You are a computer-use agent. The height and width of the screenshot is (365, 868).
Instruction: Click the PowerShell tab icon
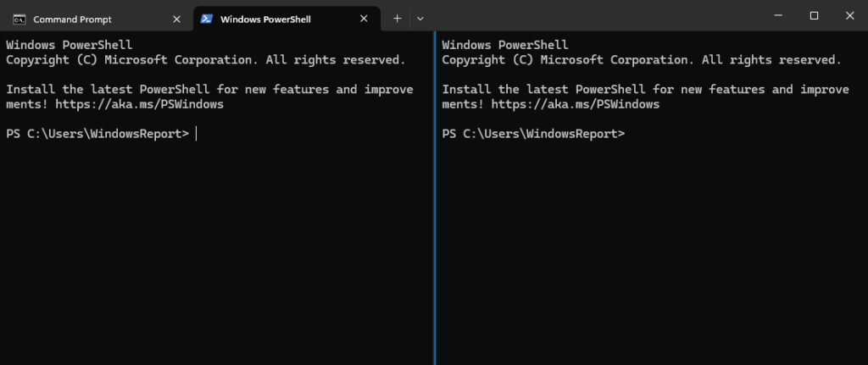pyautogui.click(x=206, y=19)
